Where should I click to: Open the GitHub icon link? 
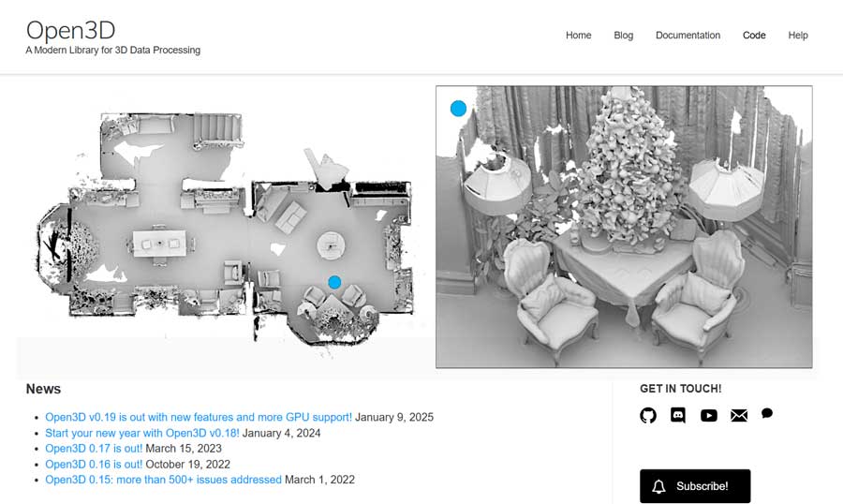pyautogui.click(x=648, y=415)
